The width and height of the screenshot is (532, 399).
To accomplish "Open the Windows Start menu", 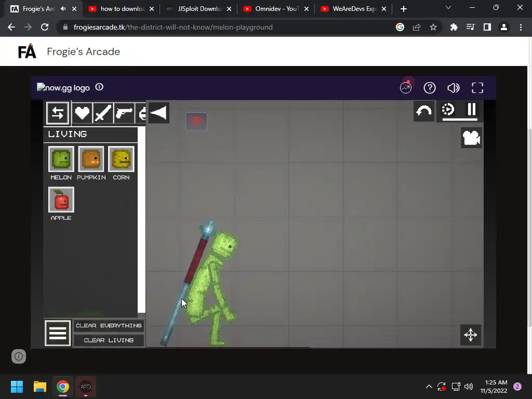I will point(17,387).
